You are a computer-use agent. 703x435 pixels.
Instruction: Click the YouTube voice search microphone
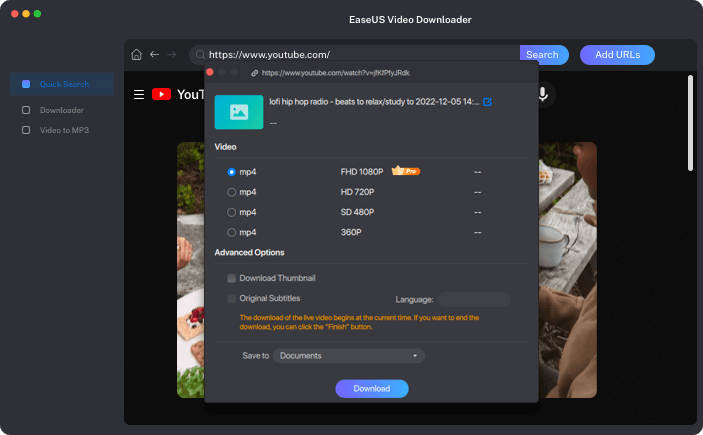[x=543, y=95]
